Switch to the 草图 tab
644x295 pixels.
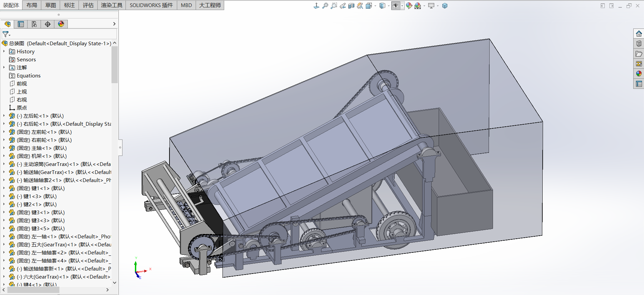tap(51, 5)
